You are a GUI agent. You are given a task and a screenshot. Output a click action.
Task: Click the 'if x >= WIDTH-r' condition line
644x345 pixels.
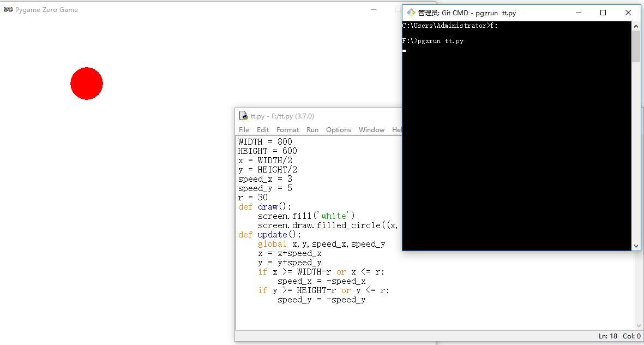coord(321,272)
